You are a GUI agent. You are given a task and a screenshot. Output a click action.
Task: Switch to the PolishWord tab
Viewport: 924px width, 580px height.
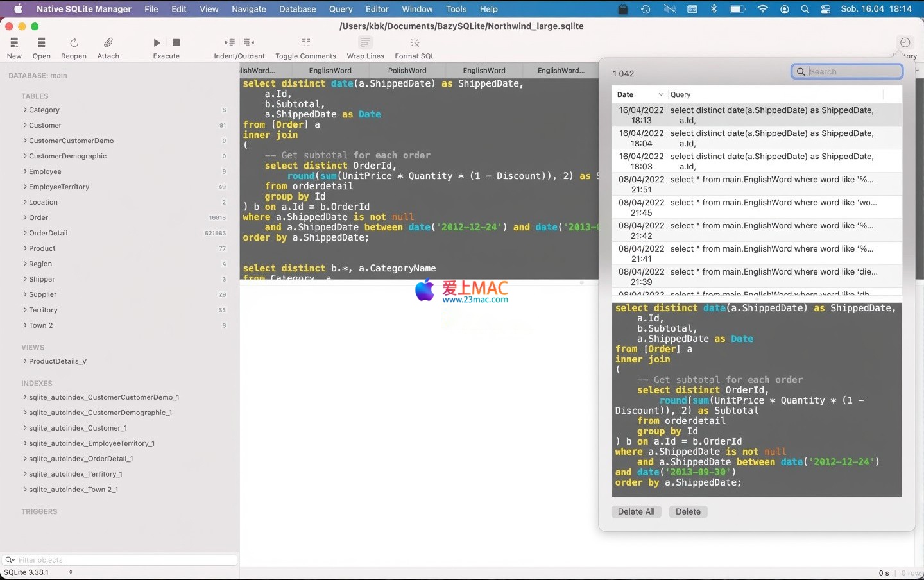(x=407, y=71)
